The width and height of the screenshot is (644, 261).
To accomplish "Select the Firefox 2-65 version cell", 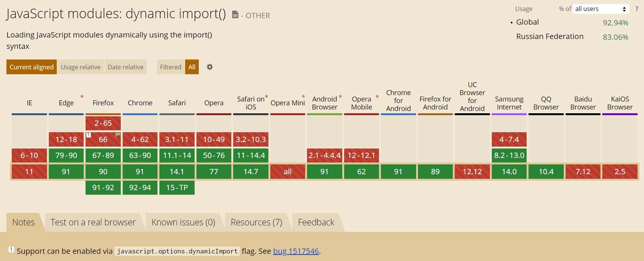I will pyautogui.click(x=103, y=123).
